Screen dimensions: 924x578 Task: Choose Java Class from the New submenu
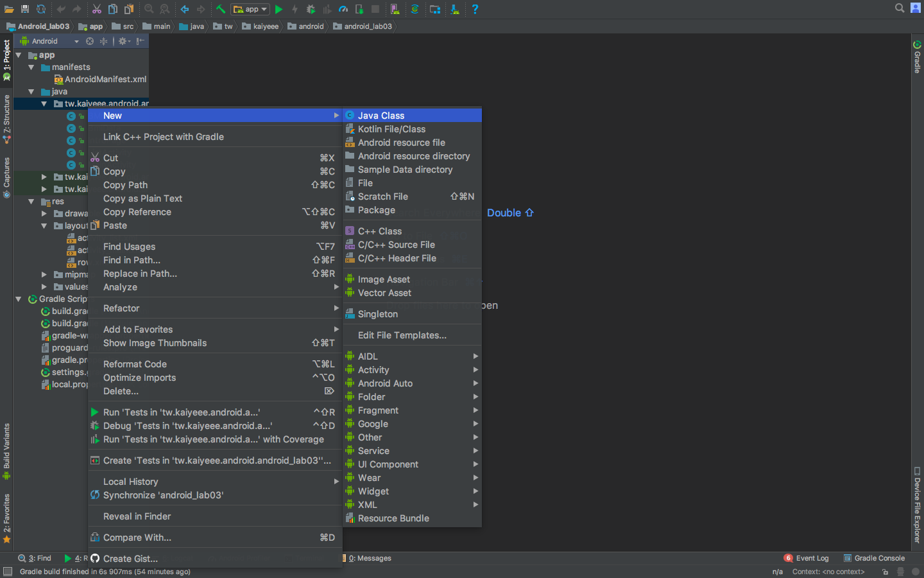[x=413, y=116]
